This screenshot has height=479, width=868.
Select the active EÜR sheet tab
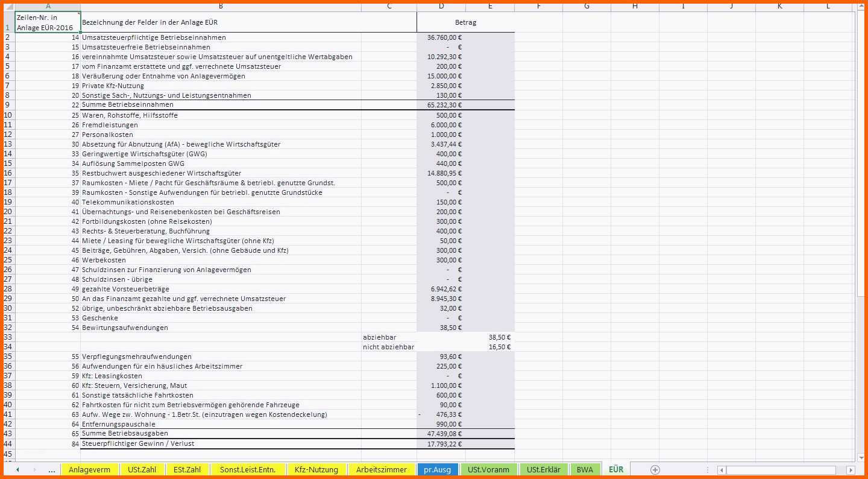tap(616, 469)
